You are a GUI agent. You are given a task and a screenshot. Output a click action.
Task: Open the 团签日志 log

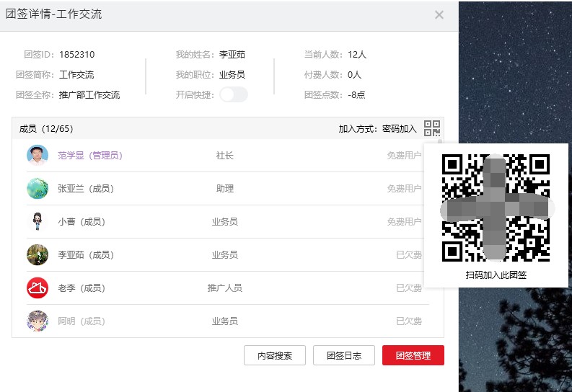pyautogui.click(x=349, y=355)
